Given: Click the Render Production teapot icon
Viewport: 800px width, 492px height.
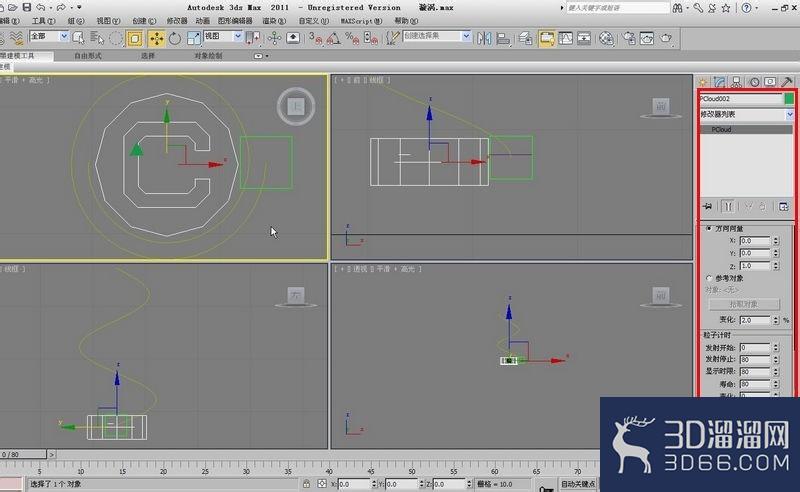Looking at the screenshot, I should coord(666,38).
